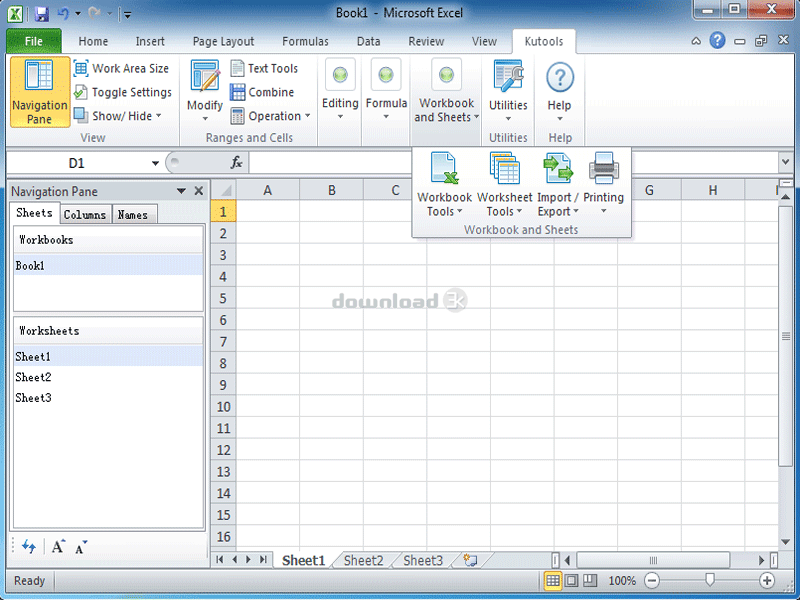Open the Columns tab in Navigation Pane
This screenshot has height=600, width=800.
(x=85, y=214)
